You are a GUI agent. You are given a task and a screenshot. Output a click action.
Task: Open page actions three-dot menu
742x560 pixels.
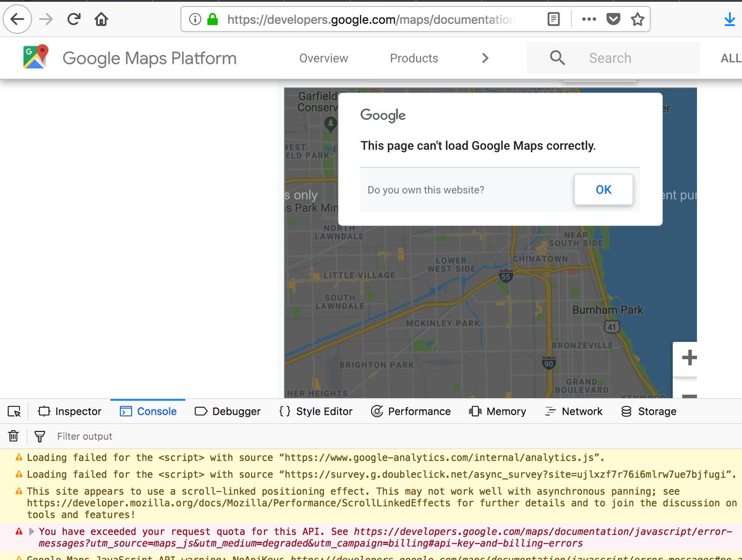click(x=589, y=19)
